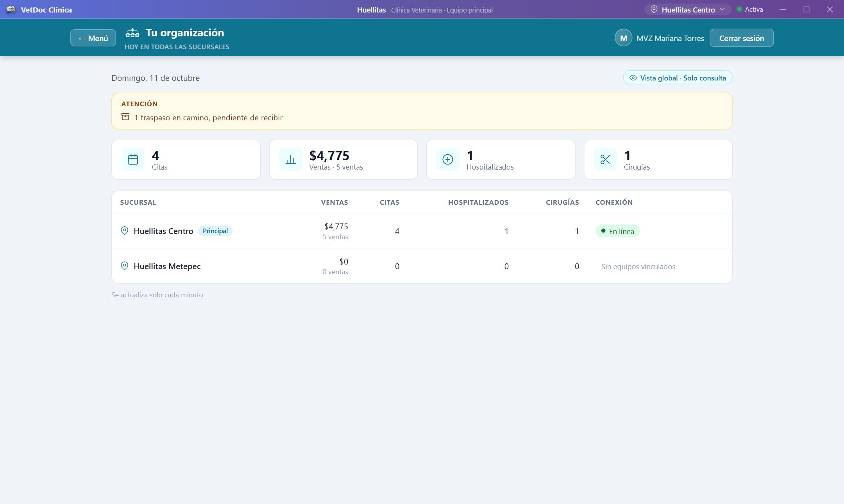Click the MVZ Mariana Torres user name
The image size is (844, 504).
click(670, 38)
